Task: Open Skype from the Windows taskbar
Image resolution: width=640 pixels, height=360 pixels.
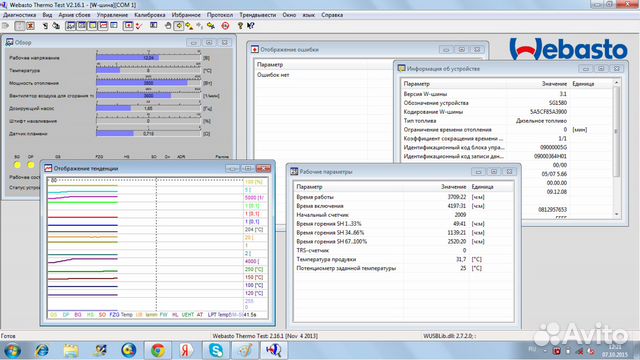Action: pos(216,350)
